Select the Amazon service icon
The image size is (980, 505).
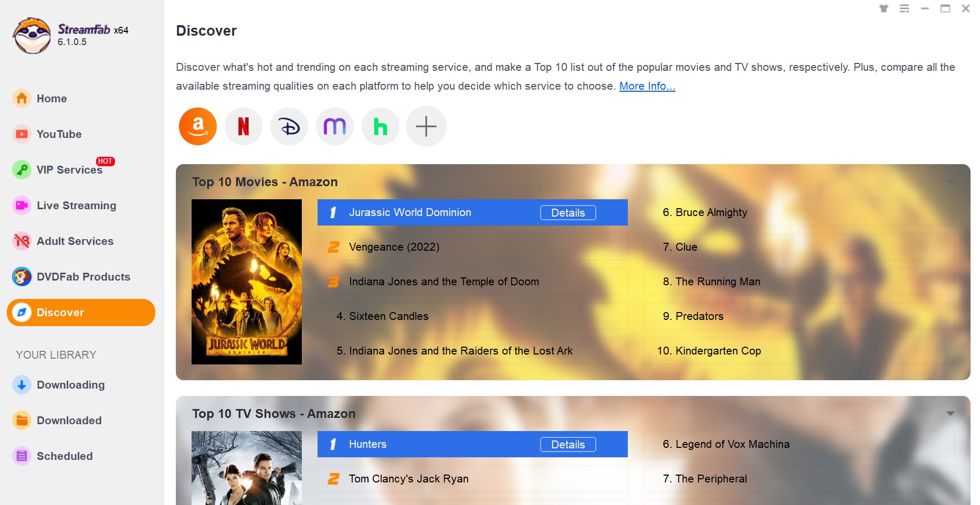[x=198, y=126]
